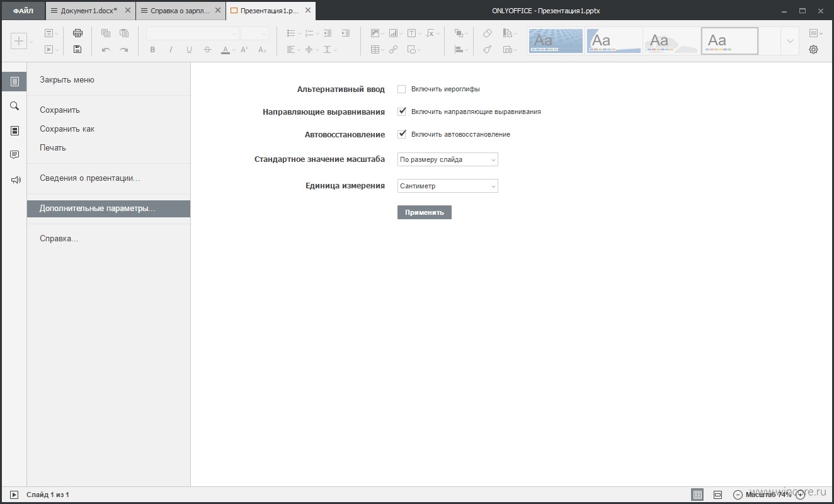The width and height of the screenshot is (834, 504).
Task: Click the insert hyperlink chain icon
Action: (394, 50)
